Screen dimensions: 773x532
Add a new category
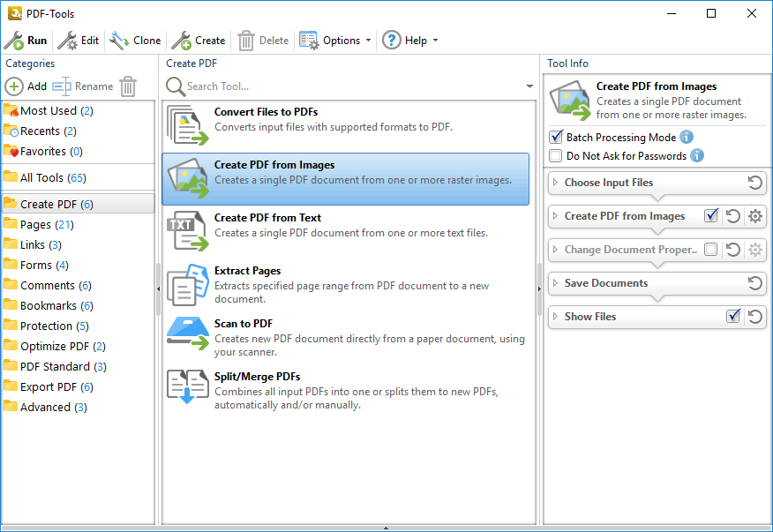pos(26,86)
